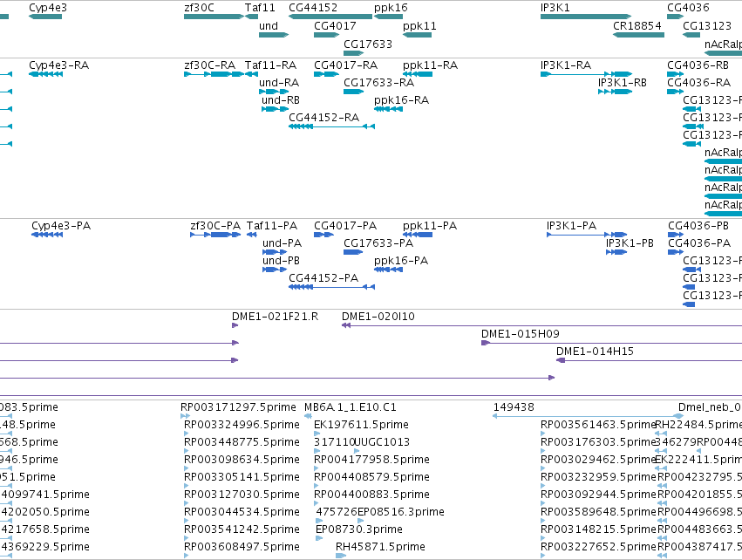Image resolution: width=742 pixels, height=560 pixels.
Task: Click the Cyp4e3-RA transcript
Action: click(46, 74)
